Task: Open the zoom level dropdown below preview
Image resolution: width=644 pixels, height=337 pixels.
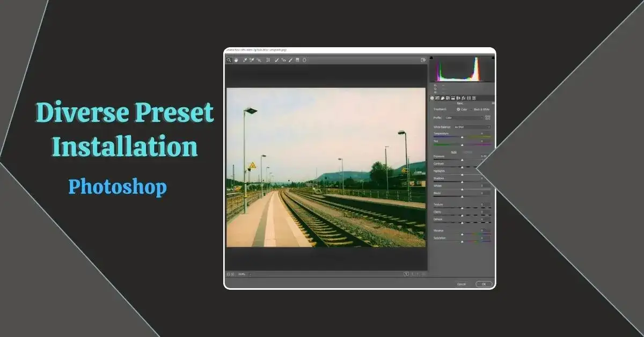Action: point(244,274)
